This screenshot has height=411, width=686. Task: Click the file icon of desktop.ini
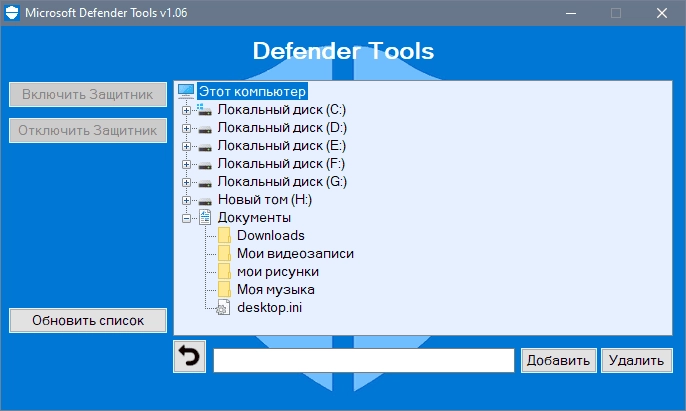(x=223, y=307)
